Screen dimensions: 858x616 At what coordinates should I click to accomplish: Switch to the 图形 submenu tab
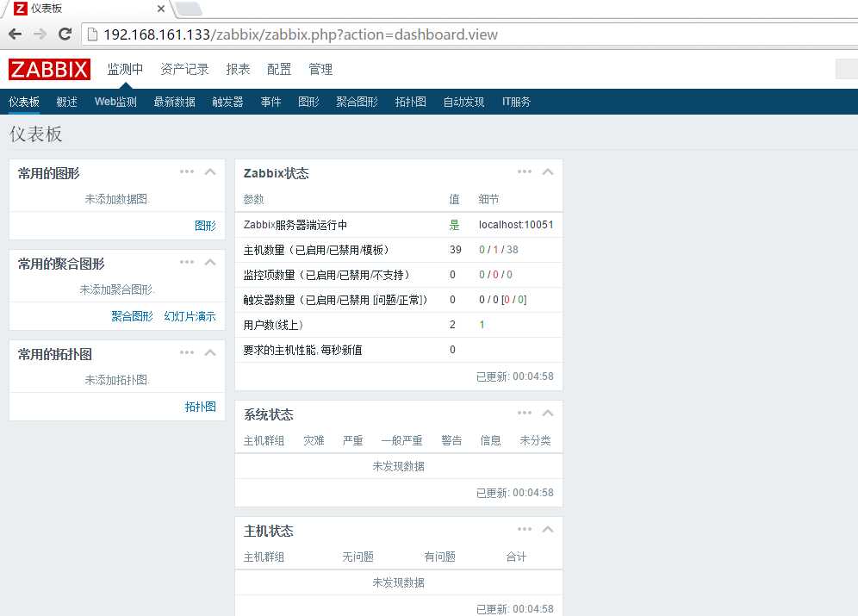pyautogui.click(x=308, y=102)
